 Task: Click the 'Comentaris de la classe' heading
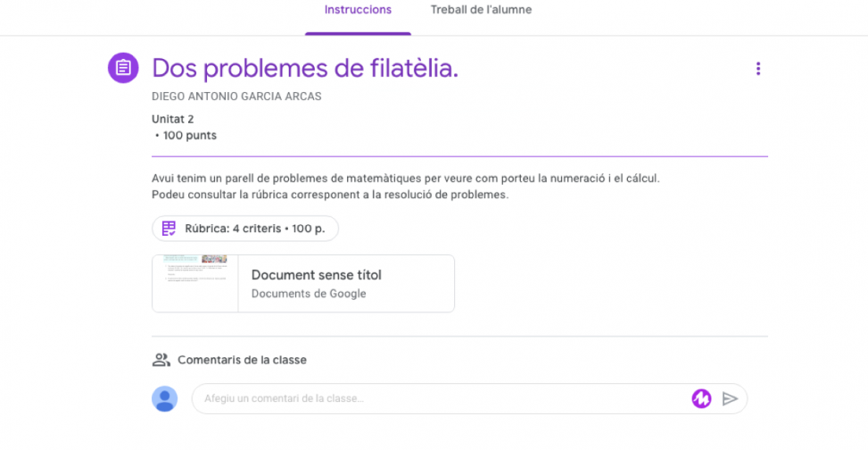[242, 360]
